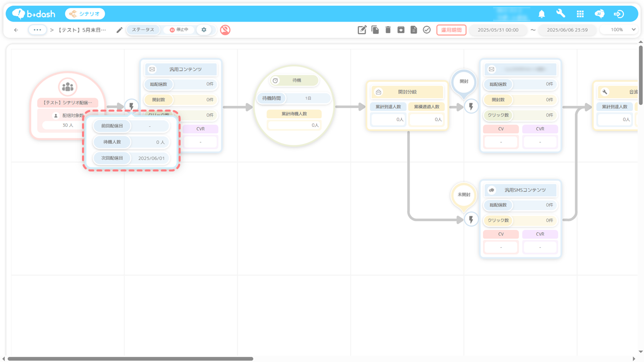Click the 開封数 row in 汎用コンテンツ

pos(181,100)
